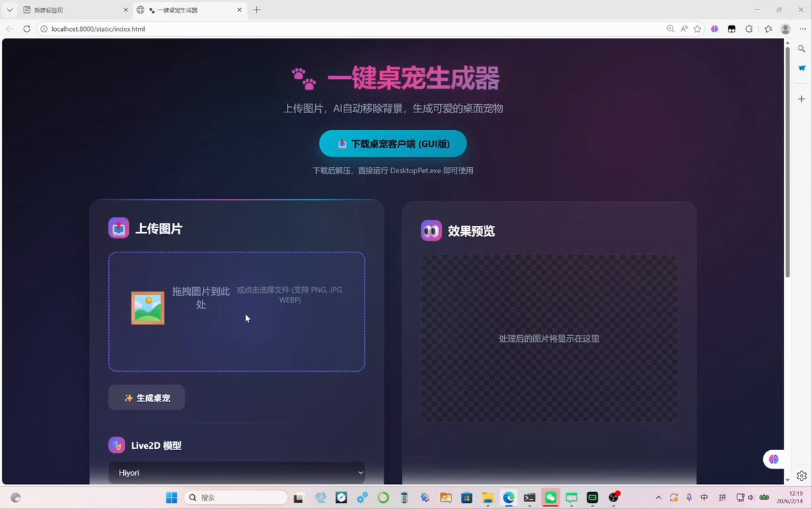Switch to the 新建标签页 tab
The width and height of the screenshot is (812, 509).
point(73,10)
